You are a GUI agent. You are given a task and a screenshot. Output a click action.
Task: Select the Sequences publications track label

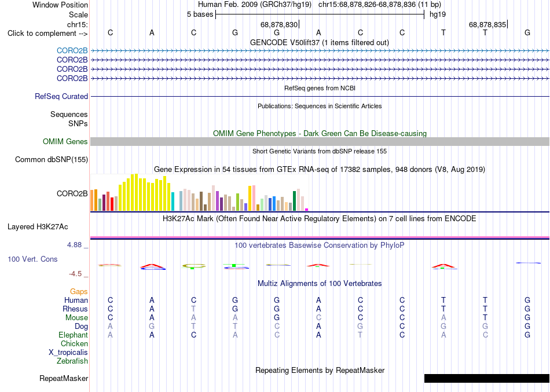(x=69, y=115)
